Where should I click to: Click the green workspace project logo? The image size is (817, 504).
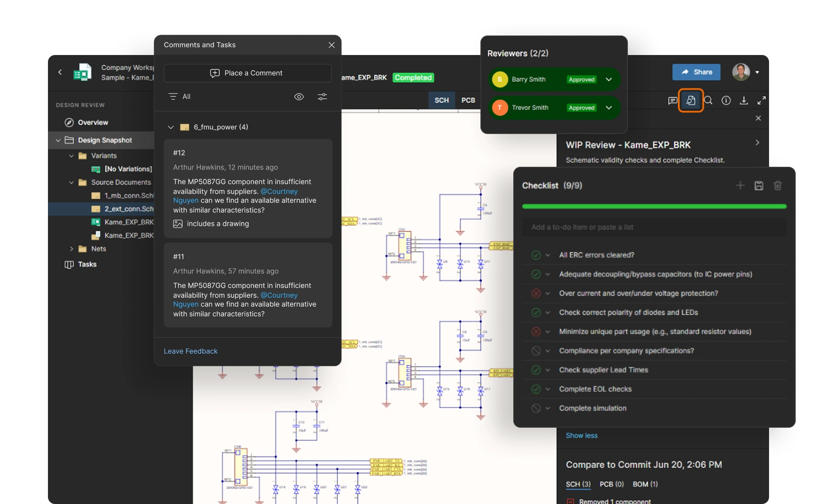point(83,72)
